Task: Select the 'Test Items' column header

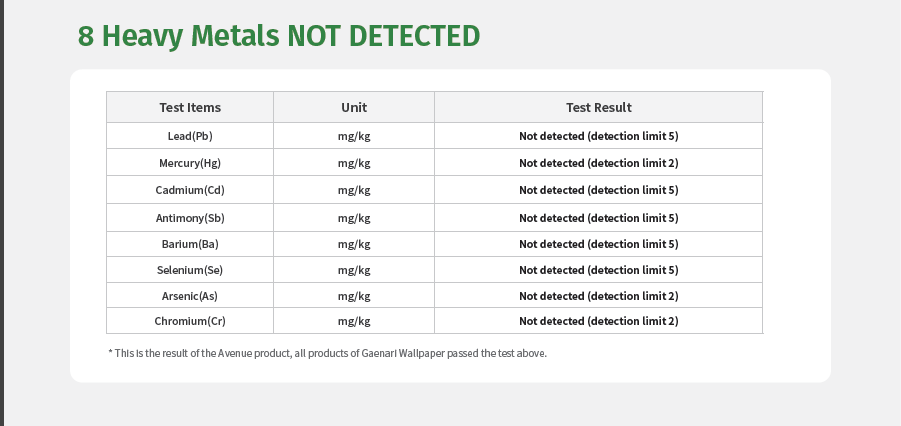Action: pos(190,107)
